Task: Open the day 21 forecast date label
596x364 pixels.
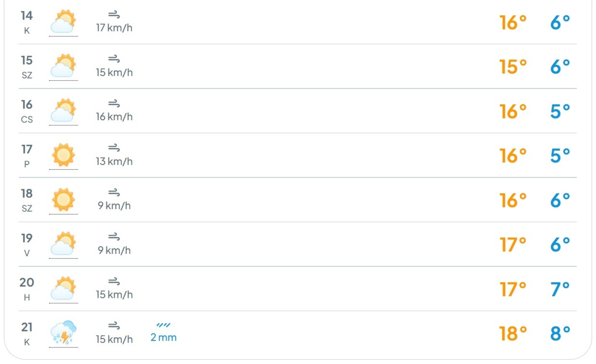Action: click(x=27, y=334)
